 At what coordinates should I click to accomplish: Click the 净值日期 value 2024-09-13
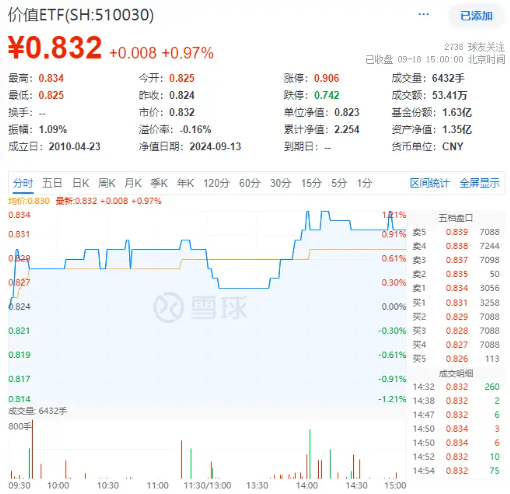click(x=215, y=146)
